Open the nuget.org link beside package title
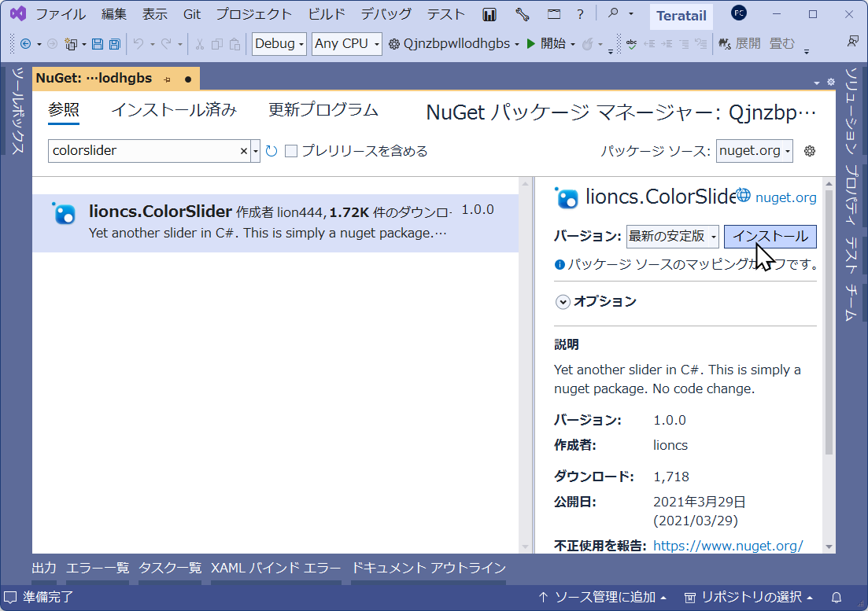This screenshot has width=868, height=611. tap(785, 197)
